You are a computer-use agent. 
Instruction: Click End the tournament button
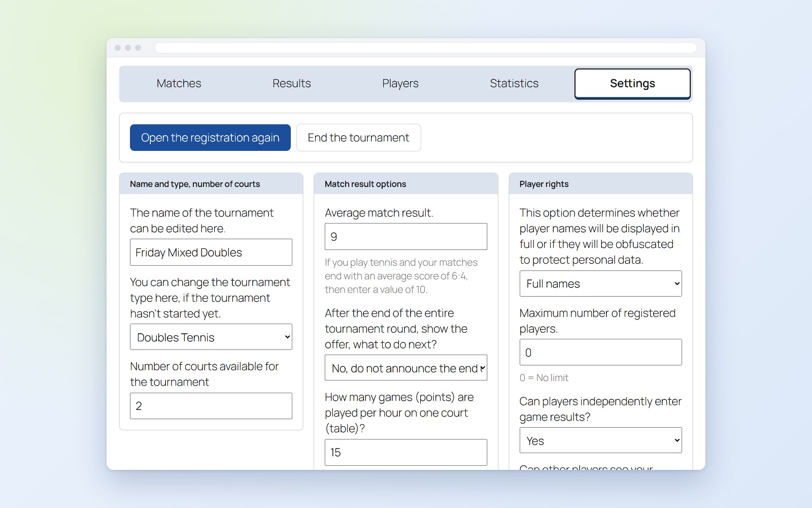[358, 138]
